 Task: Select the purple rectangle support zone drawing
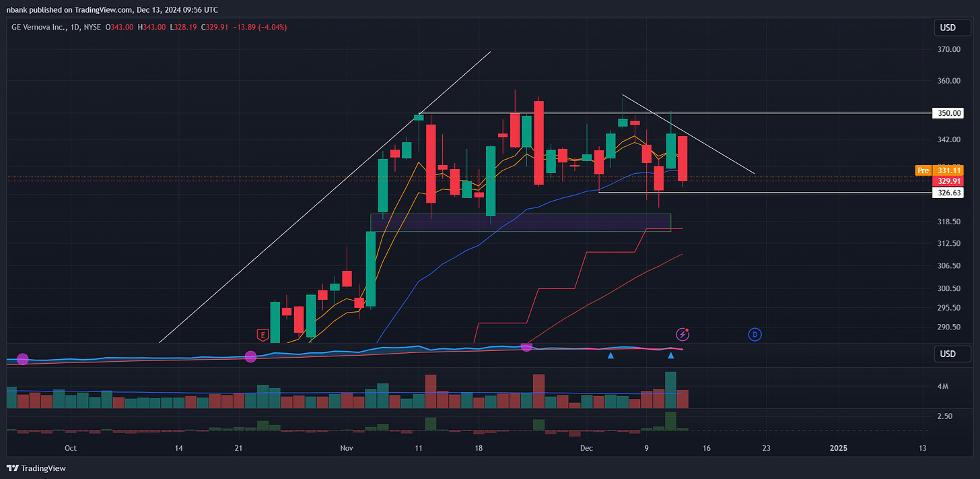(x=520, y=223)
